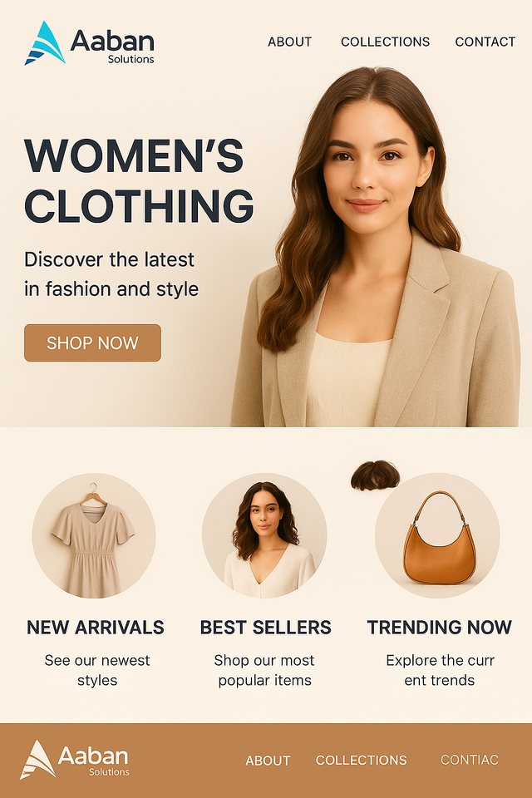Select the dress thumbnail for New Arrivals
Screen dimensions: 532x798
pyautogui.click(x=94, y=535)
